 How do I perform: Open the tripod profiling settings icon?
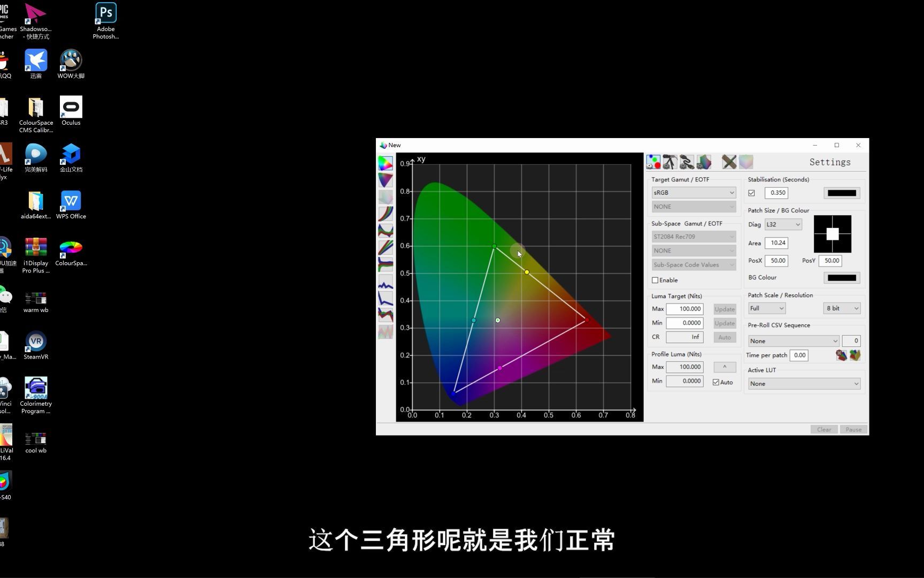point(669,162)
